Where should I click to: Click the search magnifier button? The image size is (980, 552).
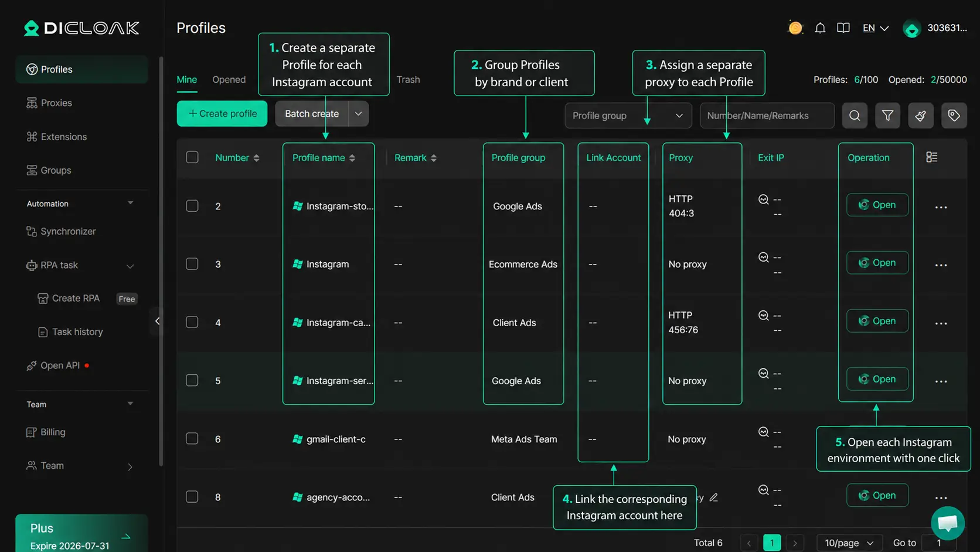click(855, 116)
